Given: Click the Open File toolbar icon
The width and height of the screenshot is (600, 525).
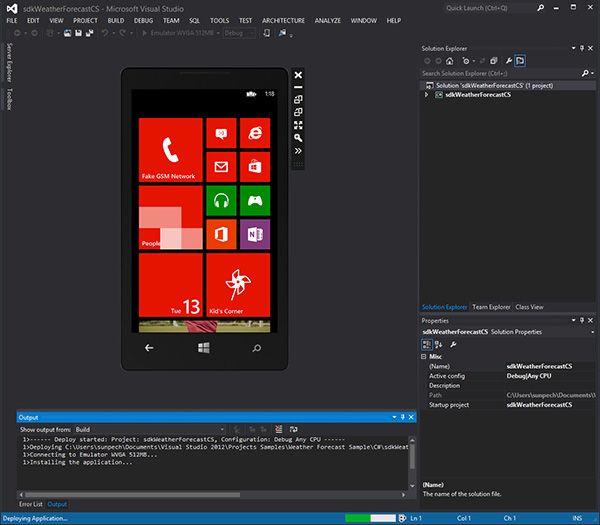Looking at the screenshot, I should tap(67, 33).
